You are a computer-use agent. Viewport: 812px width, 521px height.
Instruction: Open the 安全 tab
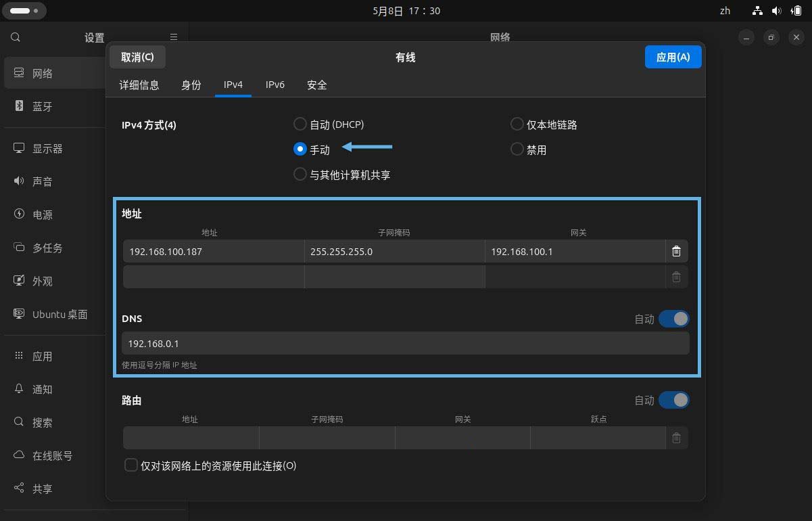(x=316, y=85)
